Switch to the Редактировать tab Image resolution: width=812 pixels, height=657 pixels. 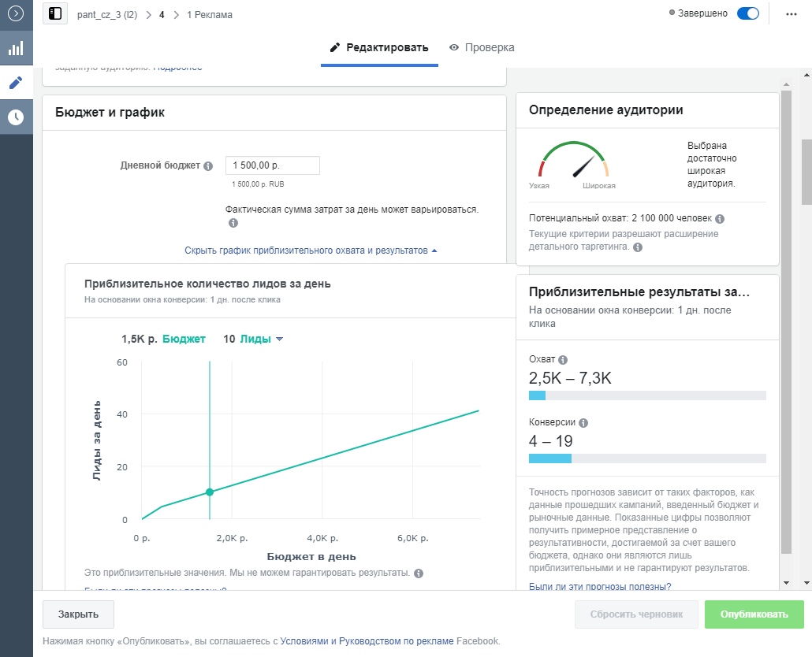click(x=379, y=47)
